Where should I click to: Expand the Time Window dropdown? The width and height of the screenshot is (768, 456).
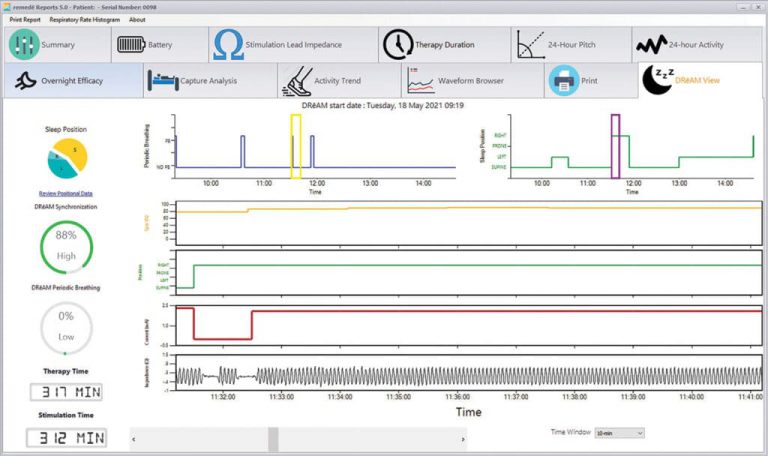pos(619,433)
